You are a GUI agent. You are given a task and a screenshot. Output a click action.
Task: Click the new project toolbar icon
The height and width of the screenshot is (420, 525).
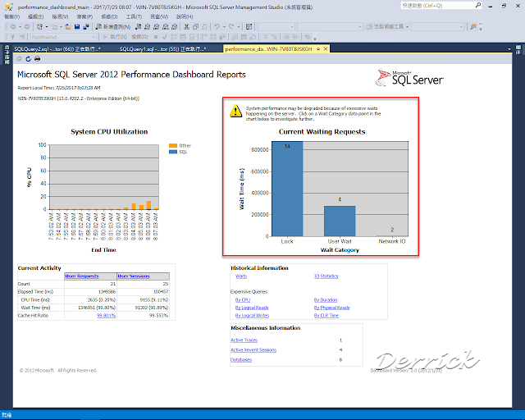[39, 27]
